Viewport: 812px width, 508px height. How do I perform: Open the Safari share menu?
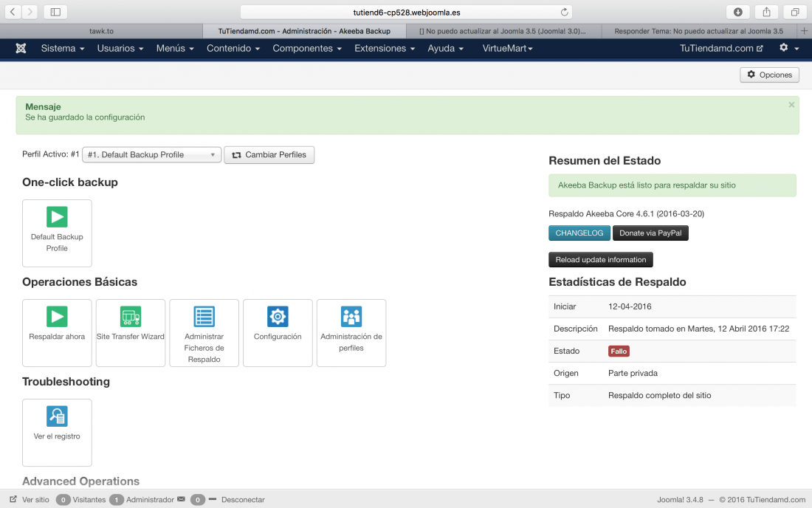point(766,11)
